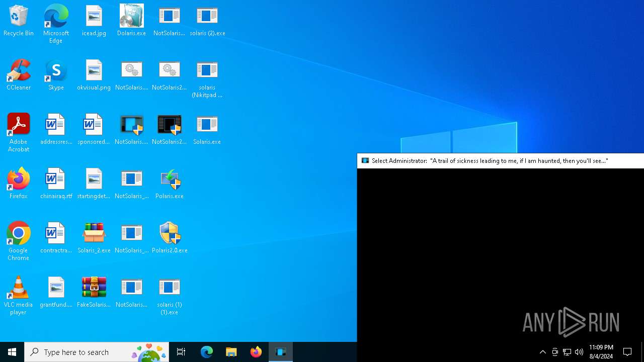Select the Polaris2.0.exe shield icon
The image size is (644, 362).
point(169,238)
